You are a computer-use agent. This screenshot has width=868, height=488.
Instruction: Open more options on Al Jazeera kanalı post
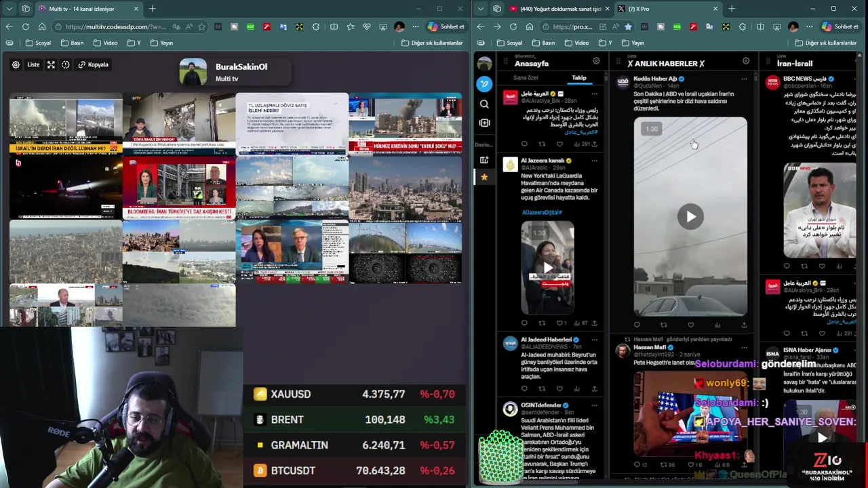[595, 161]
